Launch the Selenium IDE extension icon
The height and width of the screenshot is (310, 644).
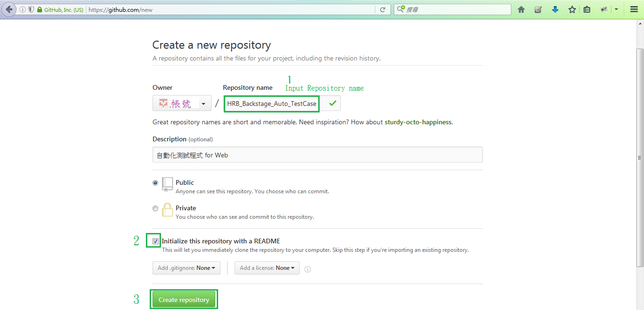pos(538,9)
